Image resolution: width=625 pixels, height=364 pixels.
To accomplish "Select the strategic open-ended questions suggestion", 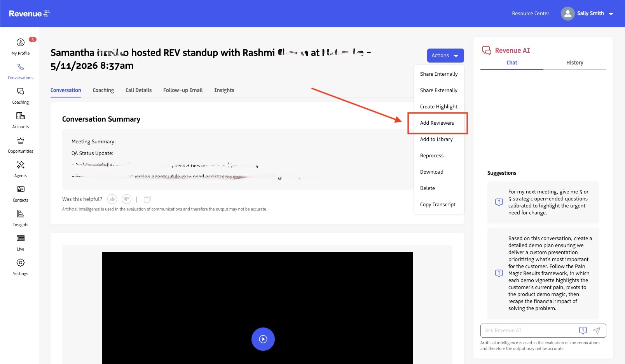I will pyautogui.click(x=543, y=202).
